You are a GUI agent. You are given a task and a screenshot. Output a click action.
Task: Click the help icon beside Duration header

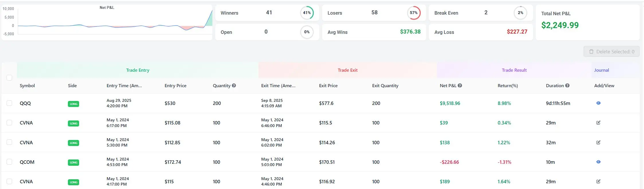pos(568,85)
